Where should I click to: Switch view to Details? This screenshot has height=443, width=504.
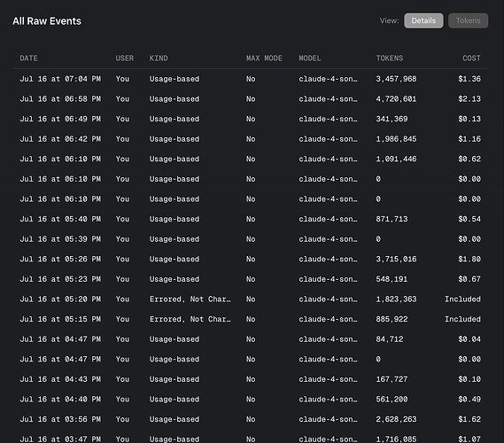click(x=423, y=20)
